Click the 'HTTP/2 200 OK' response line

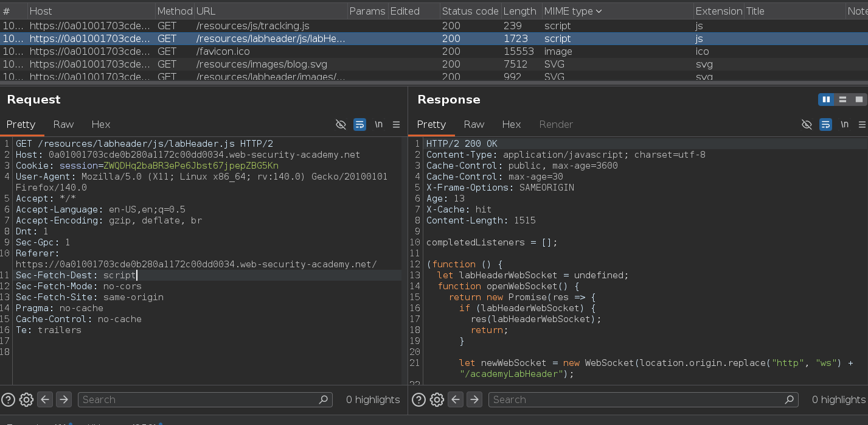(462, 144)
